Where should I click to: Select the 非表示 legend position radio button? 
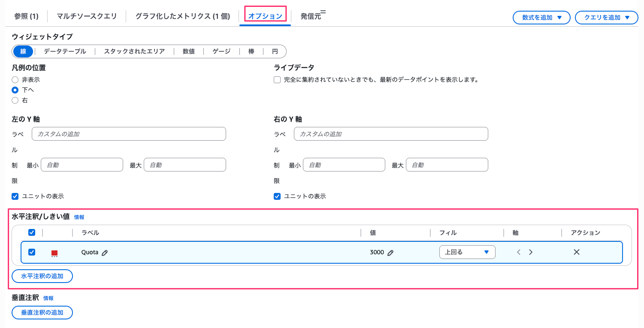pos(15,79)
